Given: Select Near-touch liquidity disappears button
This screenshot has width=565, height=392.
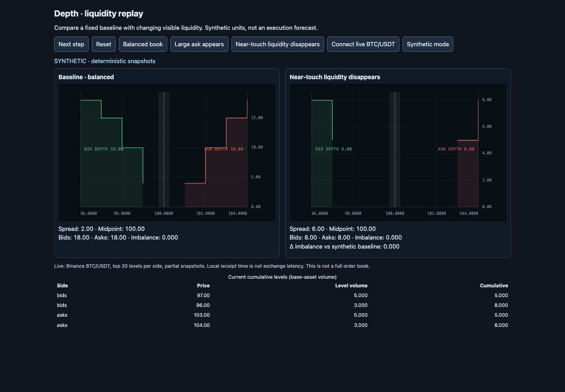Looking at the screenshot, I should click(277, 44).
